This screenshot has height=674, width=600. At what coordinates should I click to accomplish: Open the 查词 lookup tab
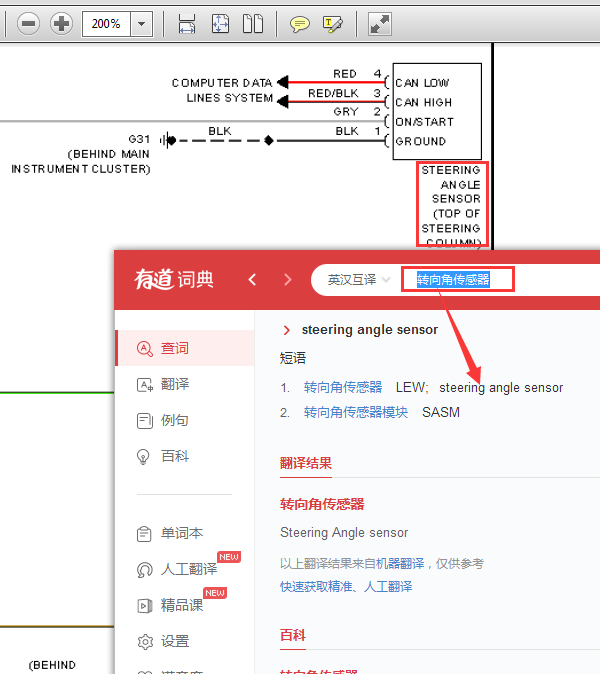185,348
